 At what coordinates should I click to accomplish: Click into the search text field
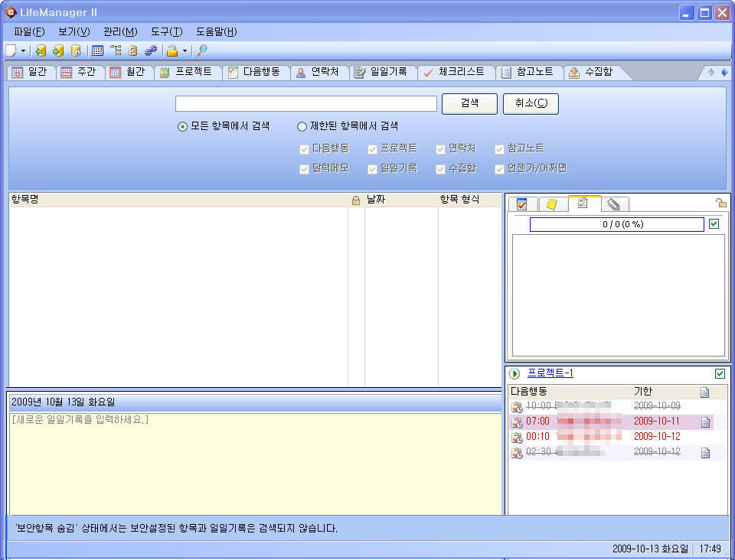click(306, 103)
